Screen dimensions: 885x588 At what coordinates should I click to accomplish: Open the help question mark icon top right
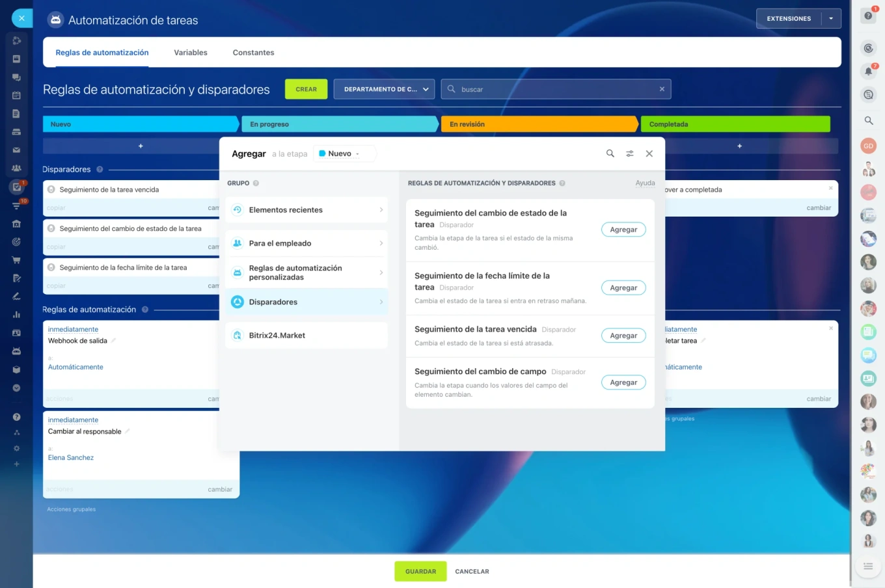pyautogui.click(x=868, y=16)
